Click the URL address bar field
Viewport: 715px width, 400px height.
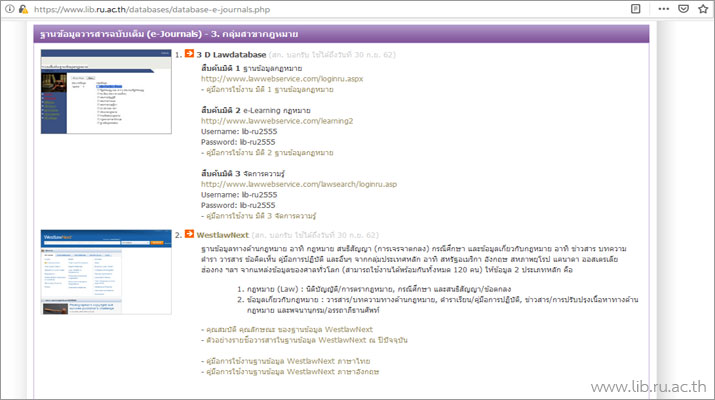300,8
